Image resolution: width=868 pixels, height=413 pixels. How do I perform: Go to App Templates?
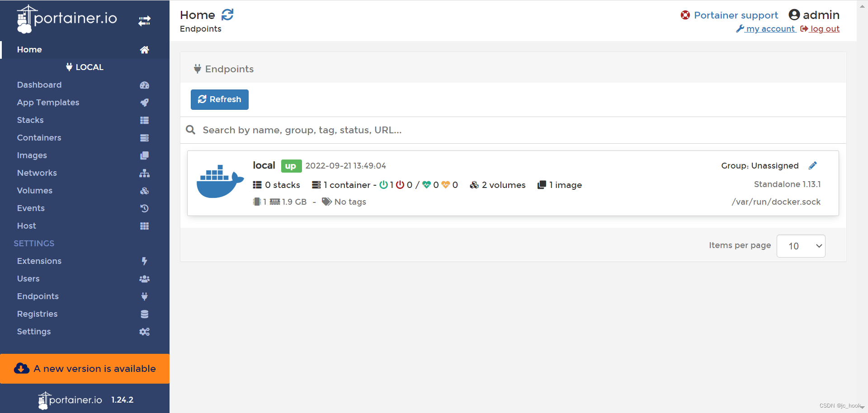(48, 103)
